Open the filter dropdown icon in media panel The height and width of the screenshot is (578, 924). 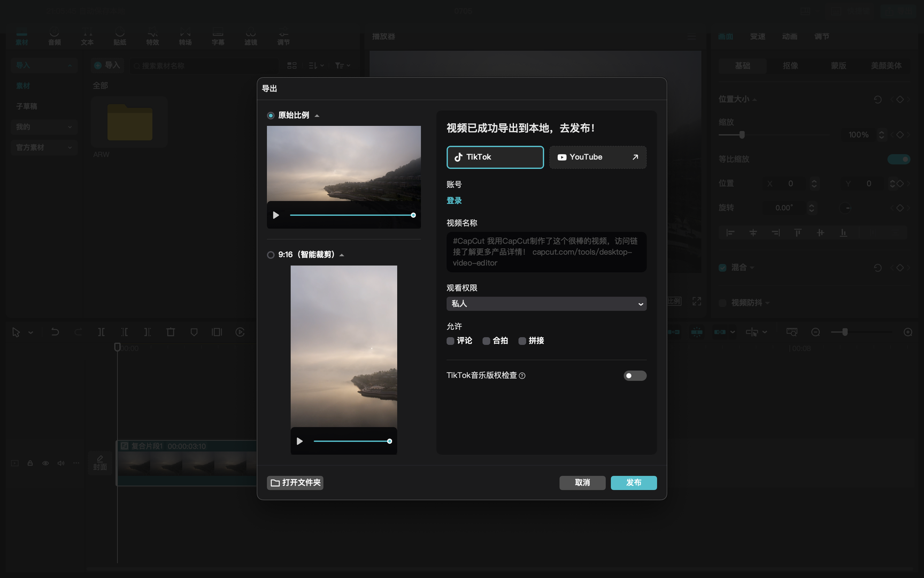coord(342,65)
